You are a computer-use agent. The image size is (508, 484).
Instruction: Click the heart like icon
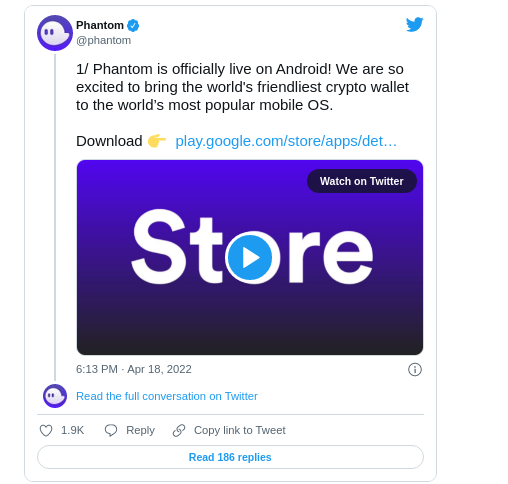46,430
